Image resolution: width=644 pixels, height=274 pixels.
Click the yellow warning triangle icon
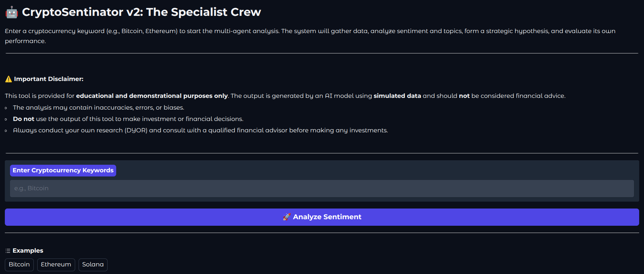(9, 79)
